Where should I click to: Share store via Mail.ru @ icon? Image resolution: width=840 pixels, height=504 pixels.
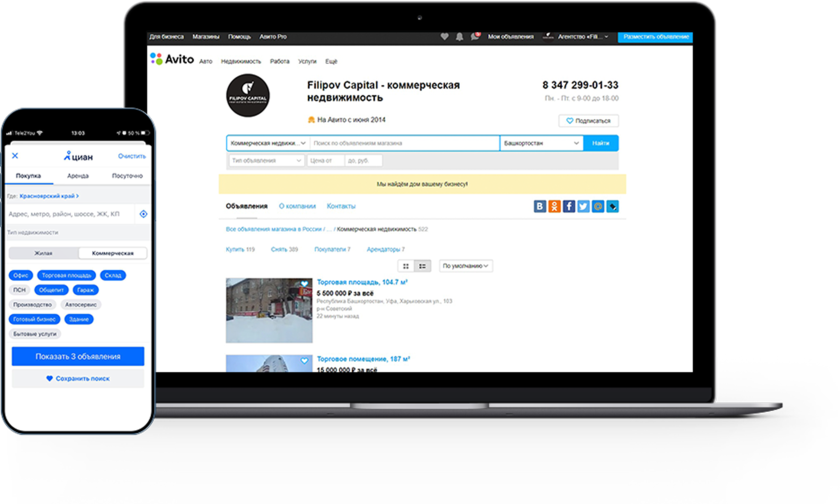pos(597,206)
